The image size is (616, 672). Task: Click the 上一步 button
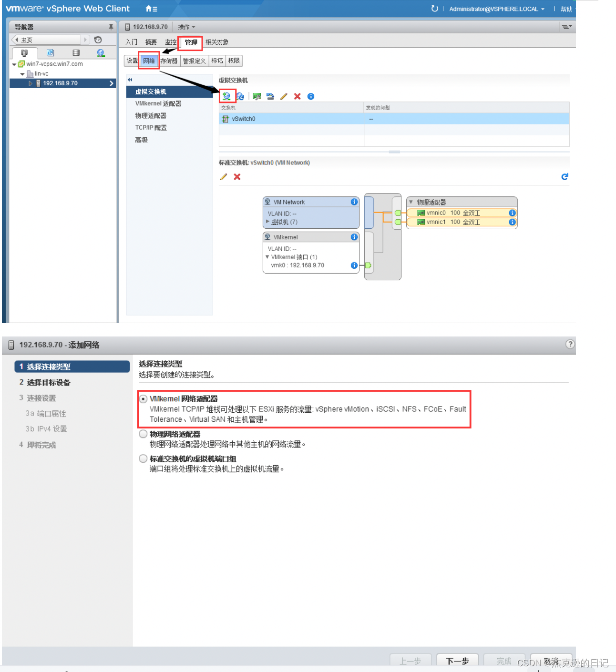(411, 661)
